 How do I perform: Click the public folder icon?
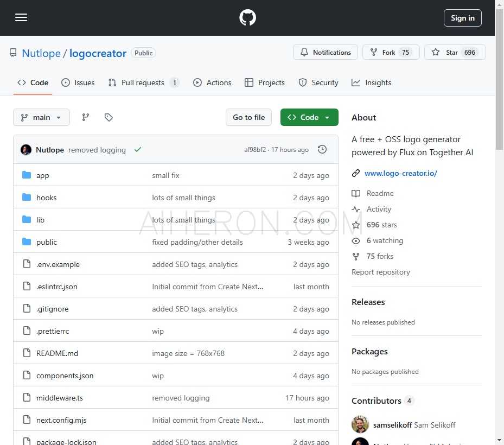click(x=27, y=241)
